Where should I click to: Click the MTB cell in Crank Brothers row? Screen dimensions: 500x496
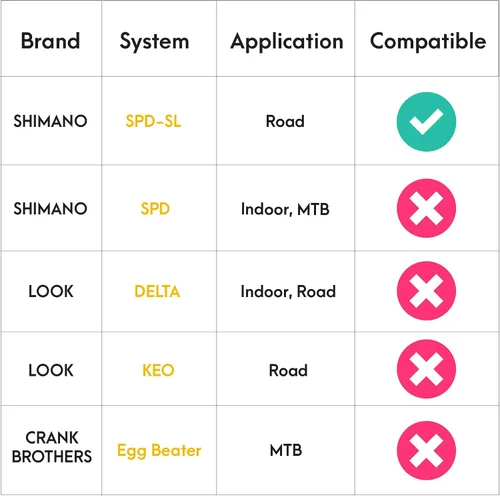tap(286, 450)
